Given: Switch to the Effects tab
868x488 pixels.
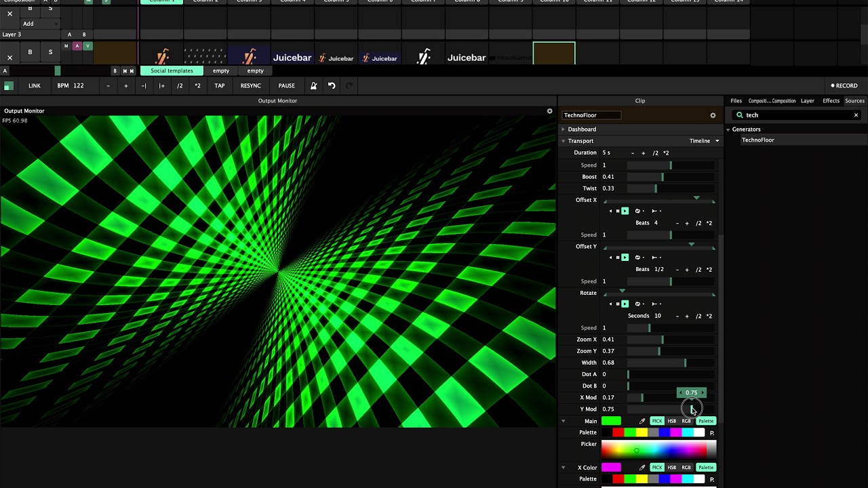Looking at the screenshot, I should tap(831, 101).
